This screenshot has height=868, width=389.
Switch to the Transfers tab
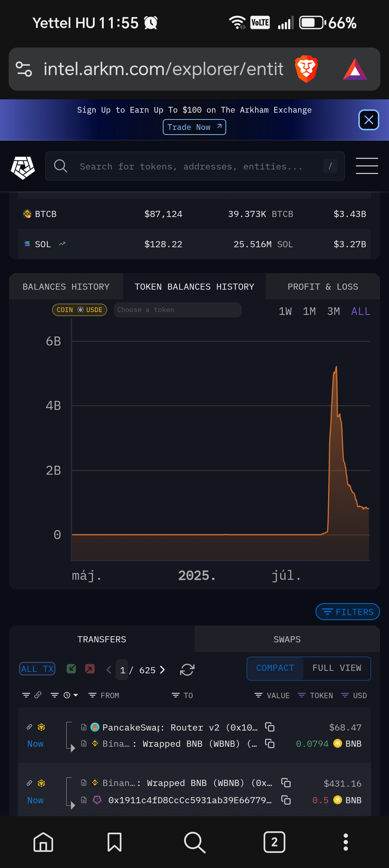click(102, 639)
